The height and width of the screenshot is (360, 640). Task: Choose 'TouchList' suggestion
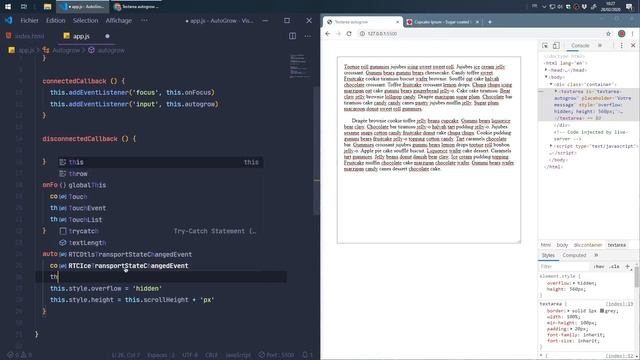[x=160, y=220]
